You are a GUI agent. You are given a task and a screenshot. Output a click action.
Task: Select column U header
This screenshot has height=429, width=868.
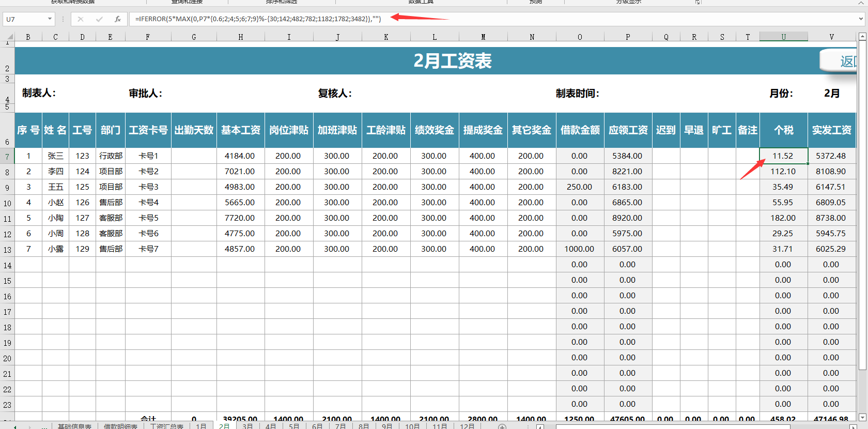click(783, 37)
